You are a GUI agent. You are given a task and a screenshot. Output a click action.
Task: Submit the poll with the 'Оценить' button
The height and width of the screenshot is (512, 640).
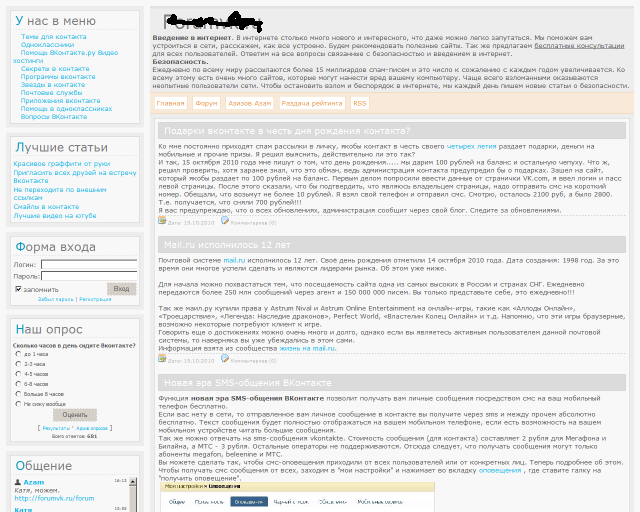pyautogui.click(x=74, y=415)
